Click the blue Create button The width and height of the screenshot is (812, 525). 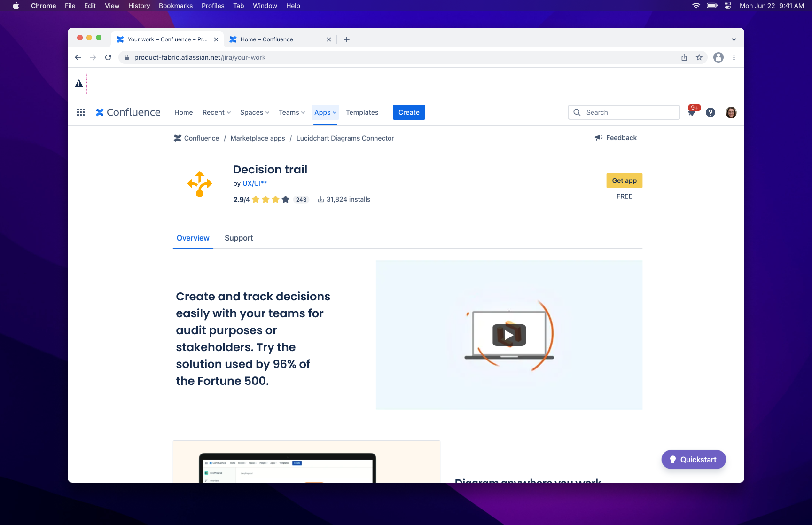click(409, 112)
